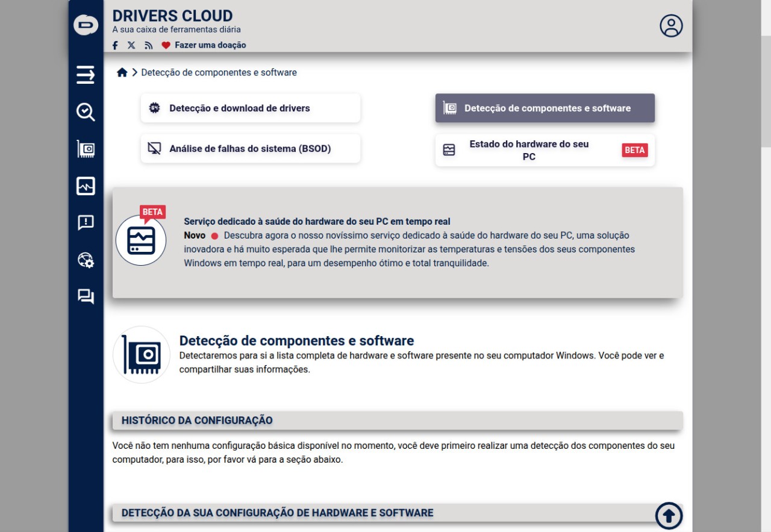Image resolution: width=771 pixels, height=532 pixels.
Task: Open Análise de falhas do sistema (BSOD)
Action: coord(250,149)
